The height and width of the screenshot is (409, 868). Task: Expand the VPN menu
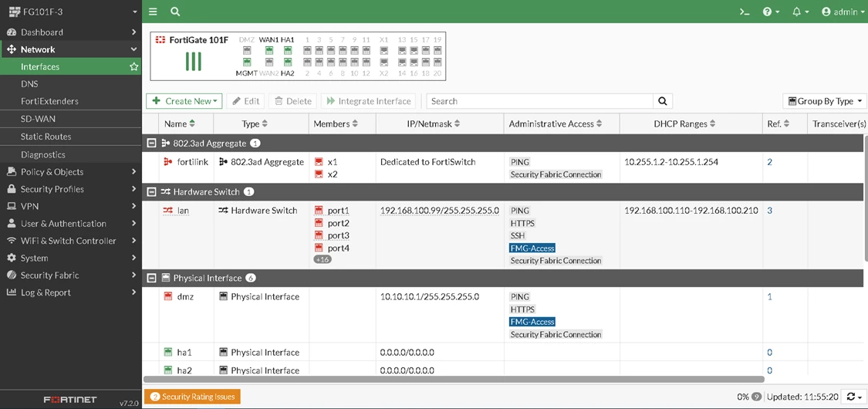click(71, 206)
